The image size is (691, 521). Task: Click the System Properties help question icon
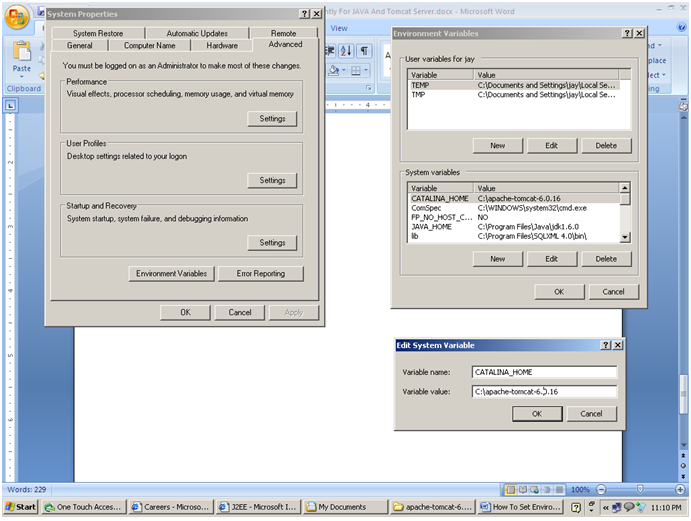[x=305, y=14]
